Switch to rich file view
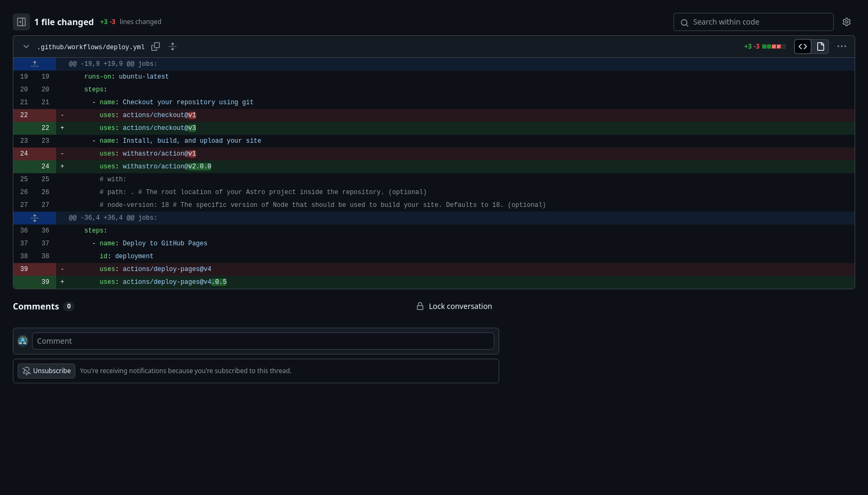This screenshot has height=495, width=868. [820, 47]
